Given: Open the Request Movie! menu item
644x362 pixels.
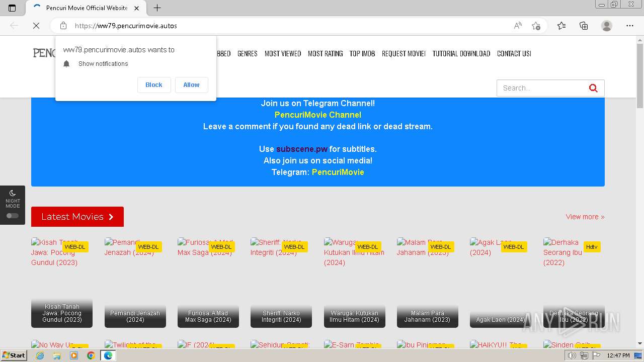Looking at the screenshot, I should 404,54.
